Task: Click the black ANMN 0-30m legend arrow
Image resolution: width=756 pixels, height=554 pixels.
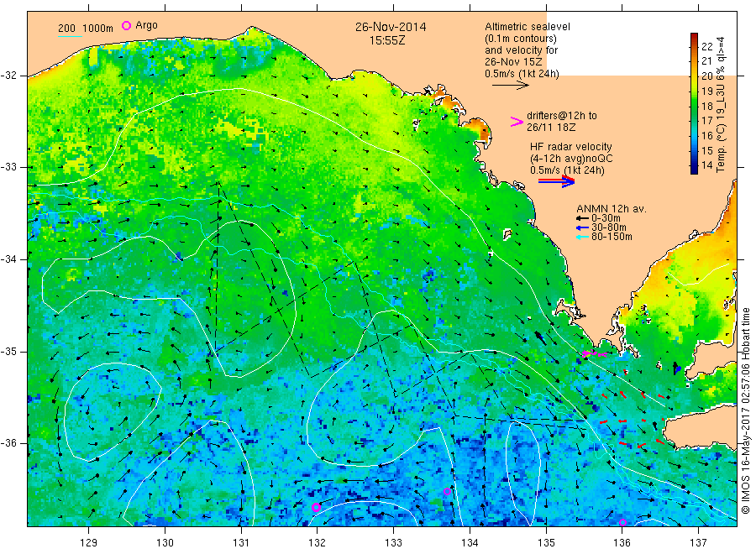Action: (x=583, y=218)
